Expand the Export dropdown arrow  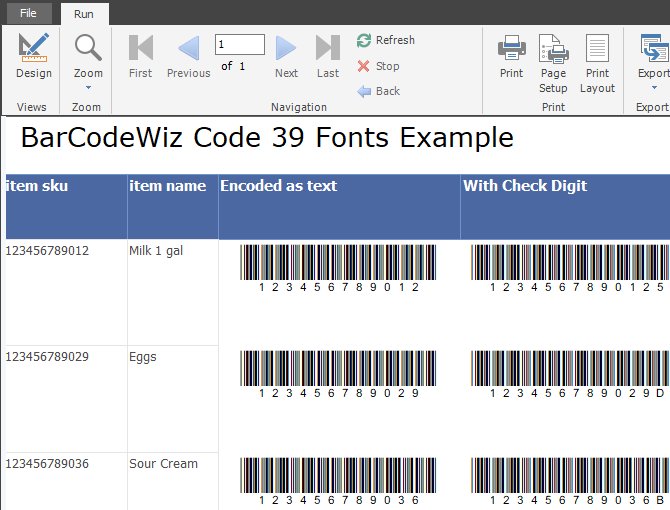(654, 88)
